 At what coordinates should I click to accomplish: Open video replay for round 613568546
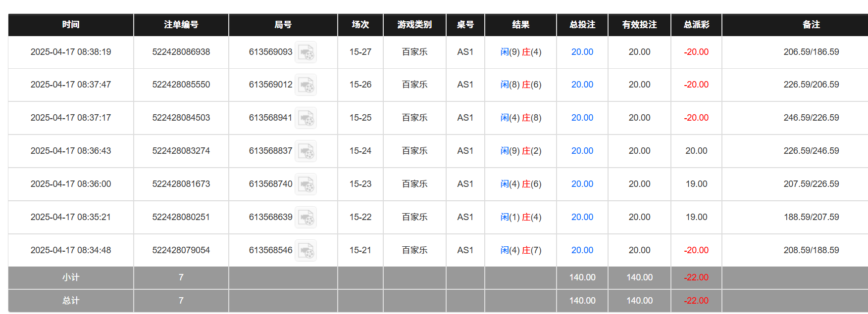pos(306,251)
